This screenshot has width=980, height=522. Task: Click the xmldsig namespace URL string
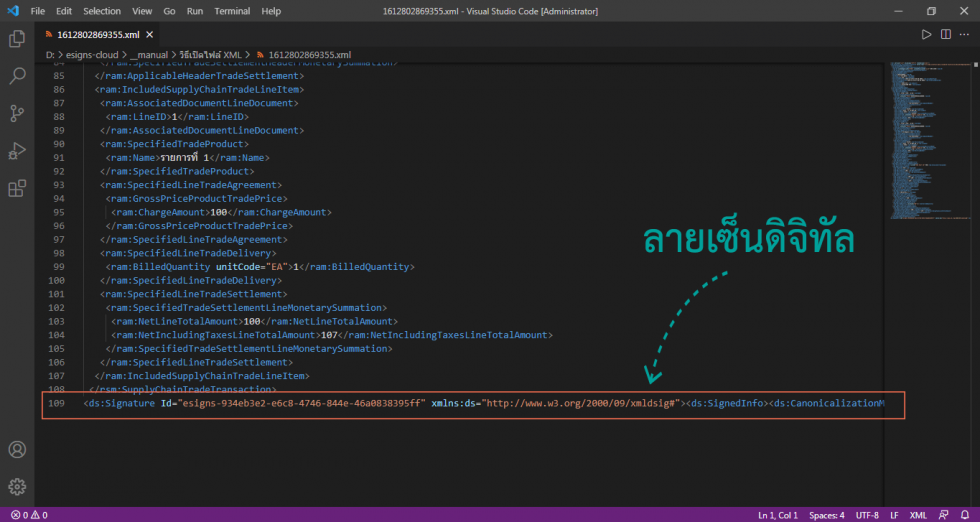pos(581,403)
